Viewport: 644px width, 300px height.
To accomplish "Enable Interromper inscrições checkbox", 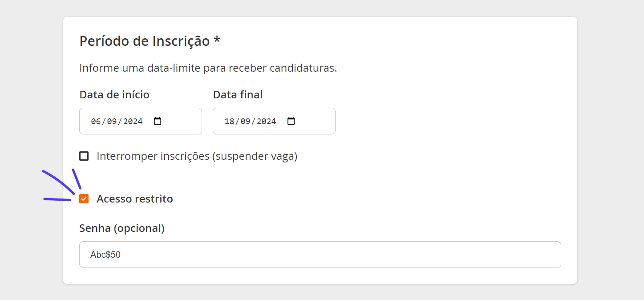I will pyautogui.click(x=84, y=156).
